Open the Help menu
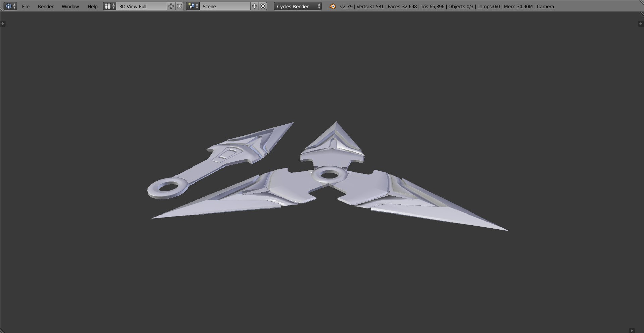This screenshot has height=333, width=644. pos(92,6)
